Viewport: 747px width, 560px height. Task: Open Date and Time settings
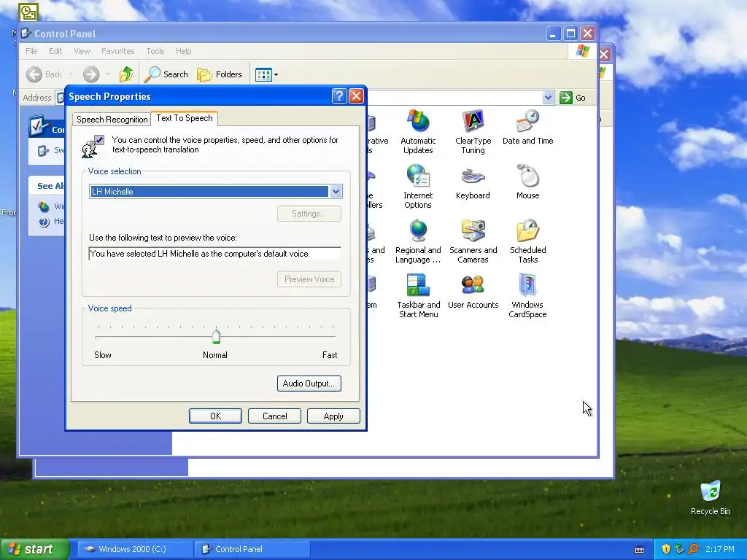click(527, 127)
